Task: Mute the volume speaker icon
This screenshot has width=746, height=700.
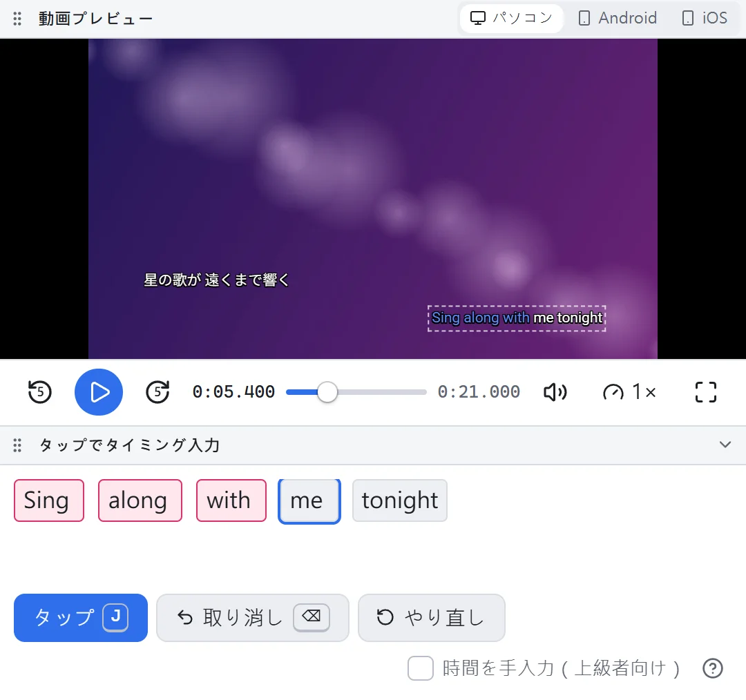Action: click(555, 392)
